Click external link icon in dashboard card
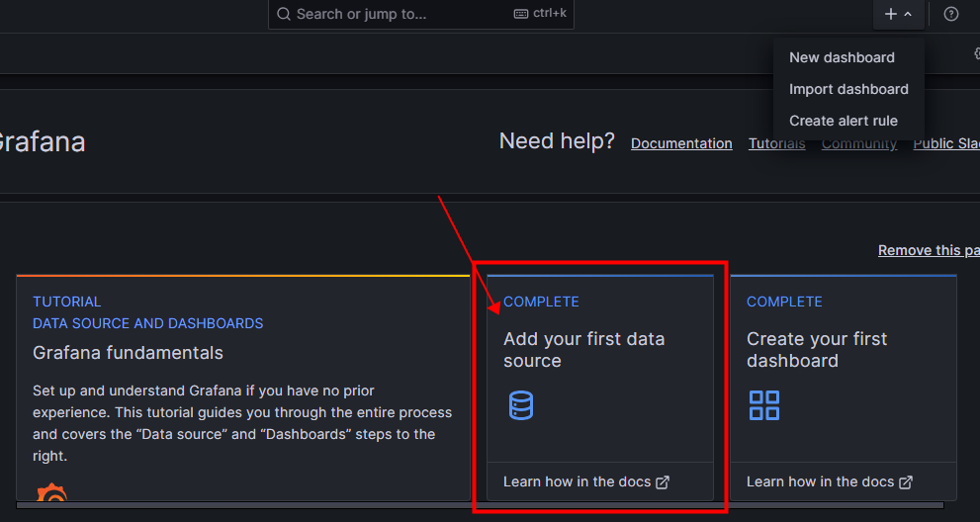Image resolution: width=980 pixels, height=522 pixels. click(906, 482)
